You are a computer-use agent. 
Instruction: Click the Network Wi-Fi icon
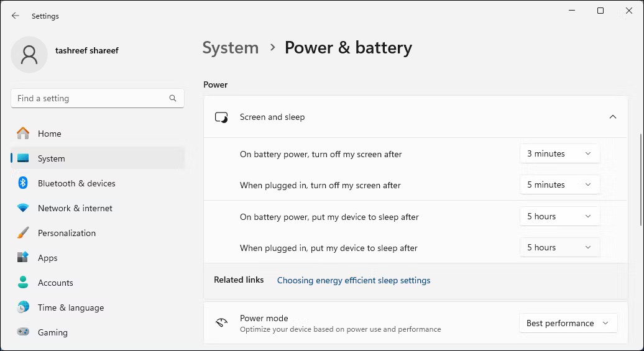pos(23,208)
